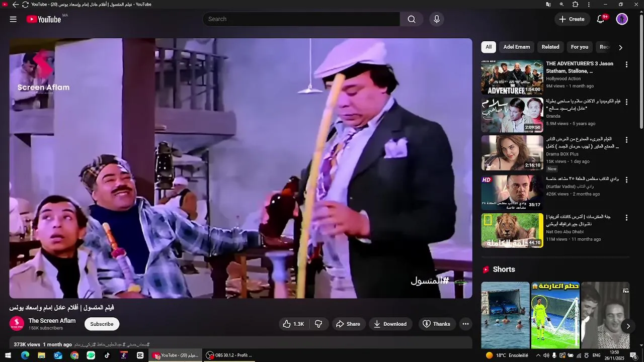Click the zoom magnifier icon in title bar
The height and width of the screenshot is (362, 644).
click(x=562, y=5)
